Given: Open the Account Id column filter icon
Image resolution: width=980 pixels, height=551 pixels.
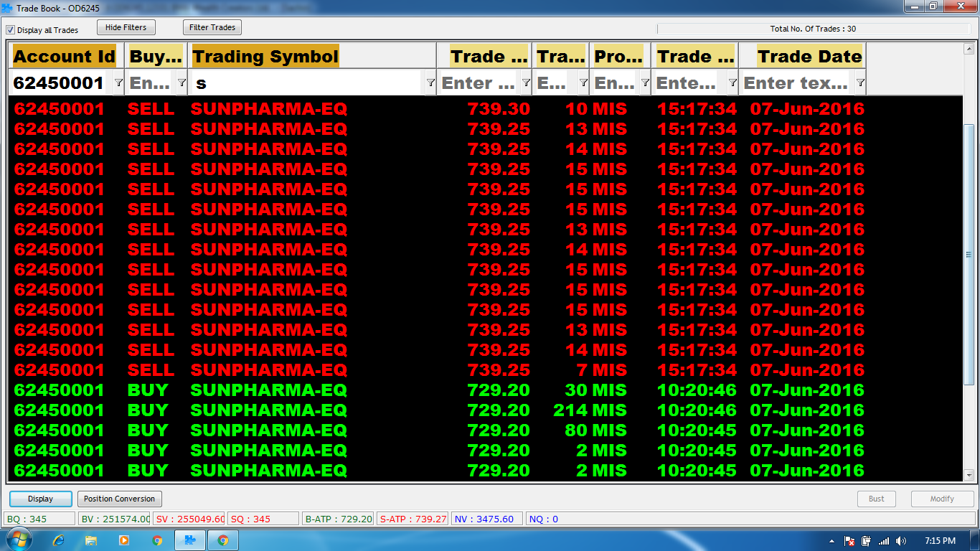Looking at the screenshot, I should (x=118, y=83).
